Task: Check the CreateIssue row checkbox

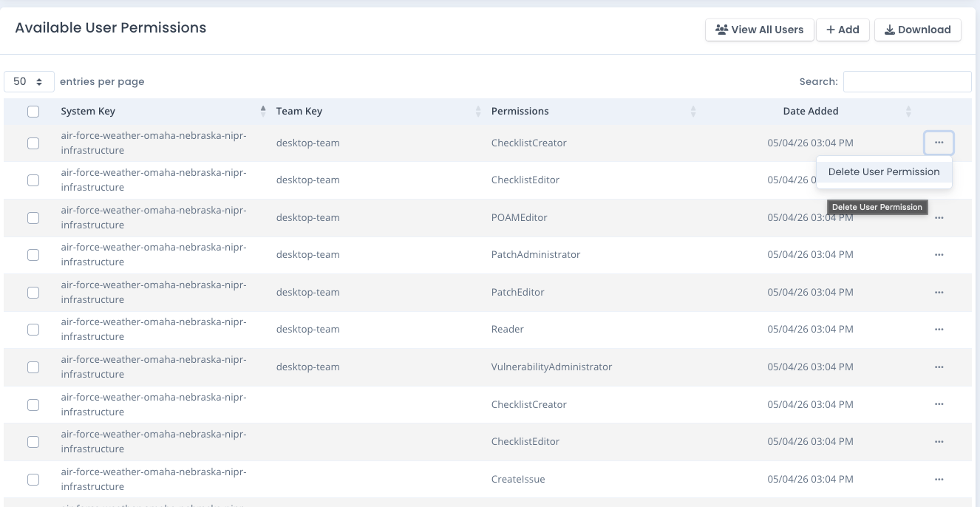Action: (x=33, y=480)
